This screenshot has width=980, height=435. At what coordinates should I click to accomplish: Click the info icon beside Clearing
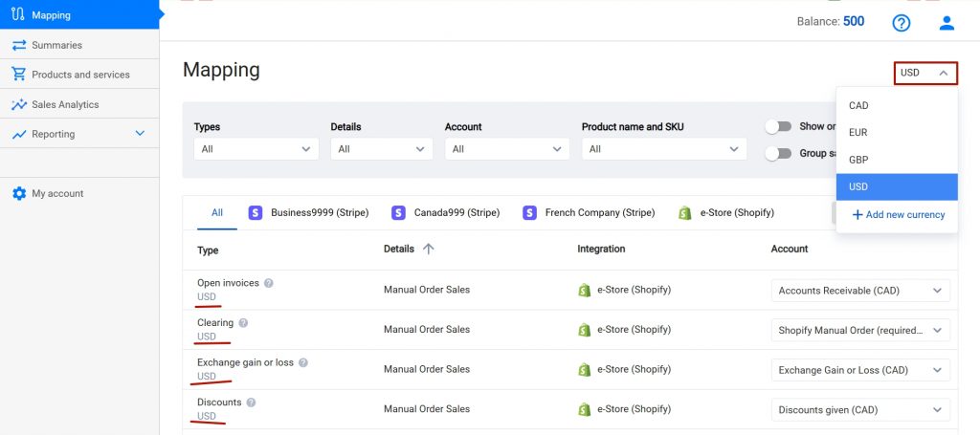pos(243,322)
